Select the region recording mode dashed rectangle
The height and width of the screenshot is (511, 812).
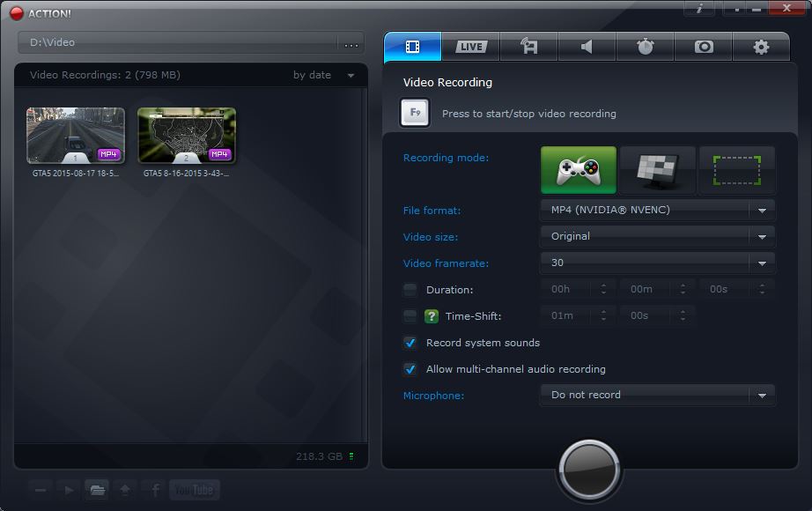pos(737,170)
